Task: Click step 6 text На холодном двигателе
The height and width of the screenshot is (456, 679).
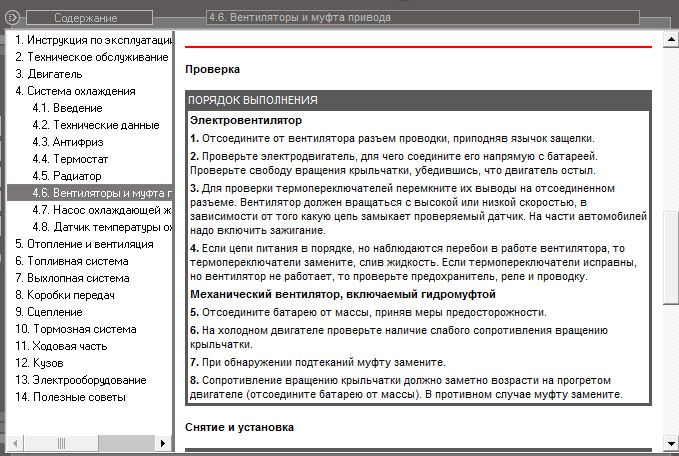Action: (399, 337)
